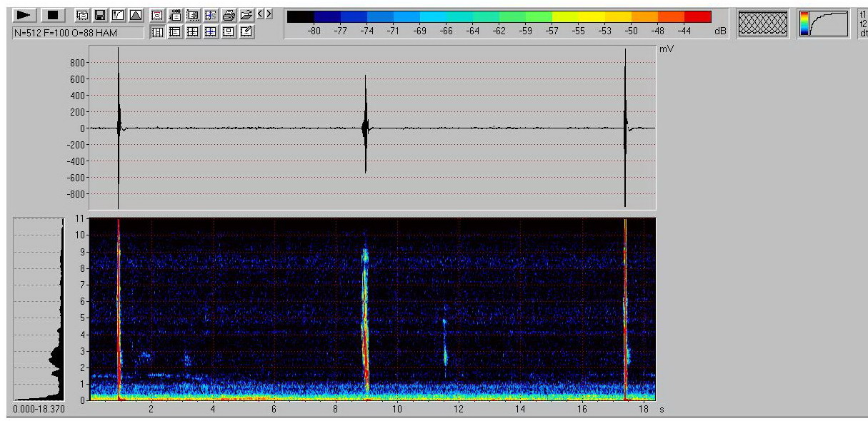Click the overlapping windows icon after Stop
868x421 pixels.
pos(82,15)
